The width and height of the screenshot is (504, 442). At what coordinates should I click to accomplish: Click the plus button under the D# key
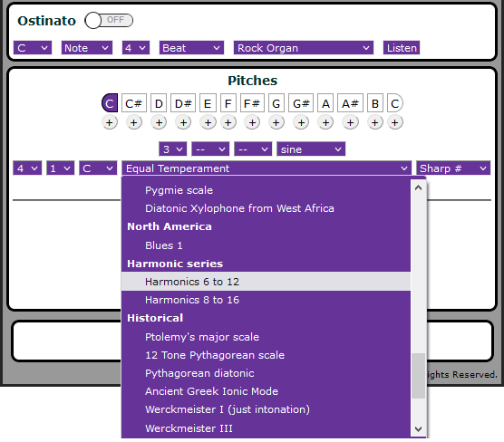(x=183, y=122)
